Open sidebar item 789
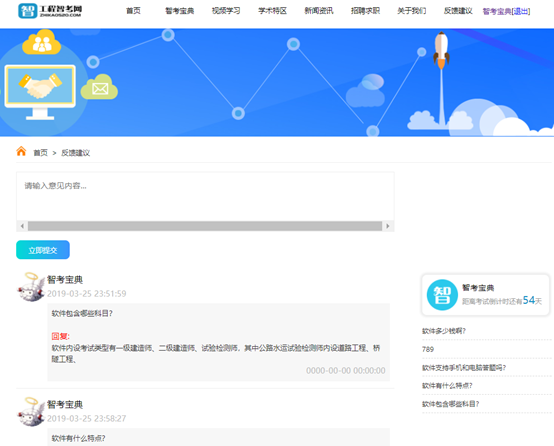 pyautogui.click(x=428, y=350)
